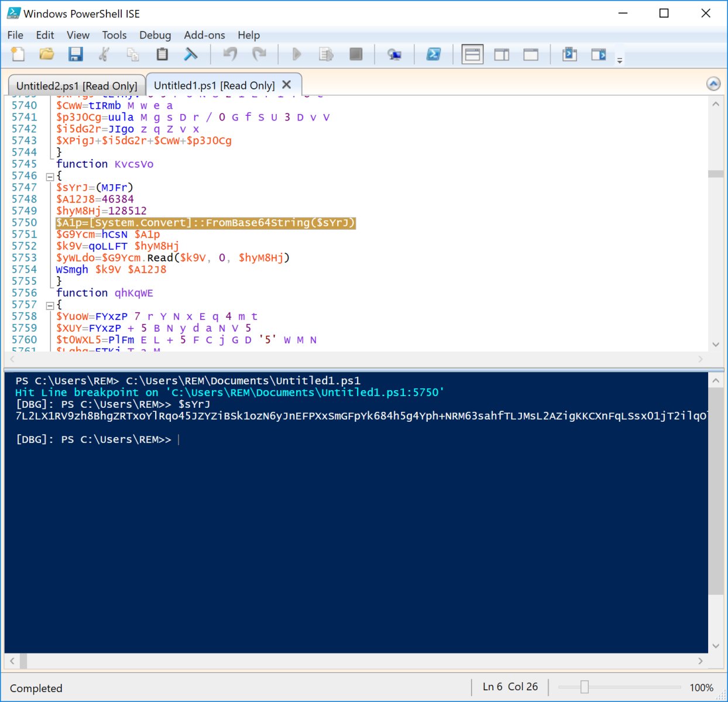Close the Untitled1.ps1 tab

click(x=286, y=84)
